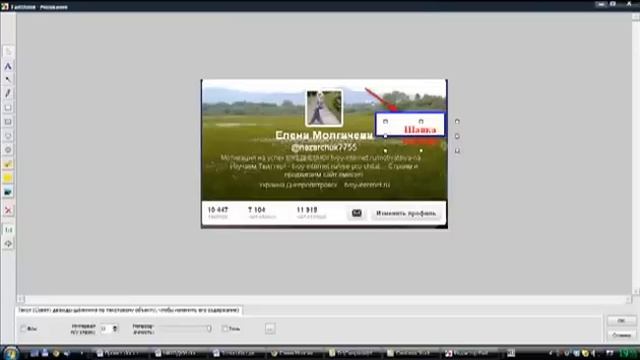Click the horizontal scrollbar right arrow
This screenshot has width=640, height=360.
tap(628, 299)
